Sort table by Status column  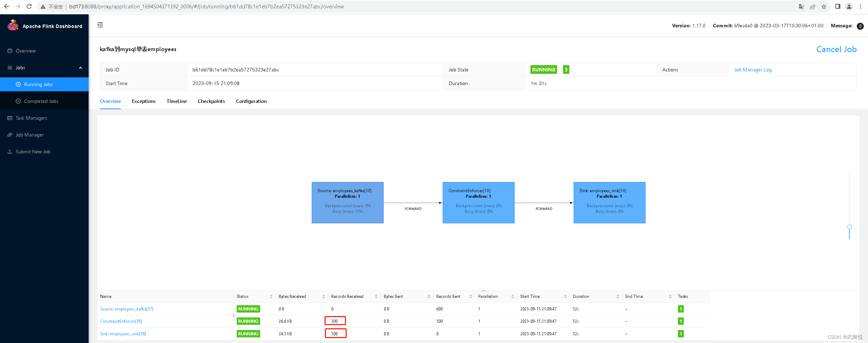click(x=271, y=296)
